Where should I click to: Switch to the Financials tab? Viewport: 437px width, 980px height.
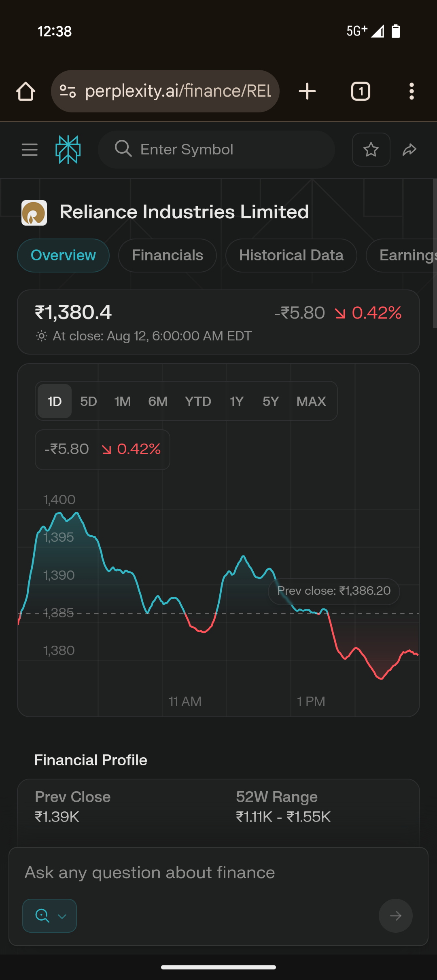point(168,256)
